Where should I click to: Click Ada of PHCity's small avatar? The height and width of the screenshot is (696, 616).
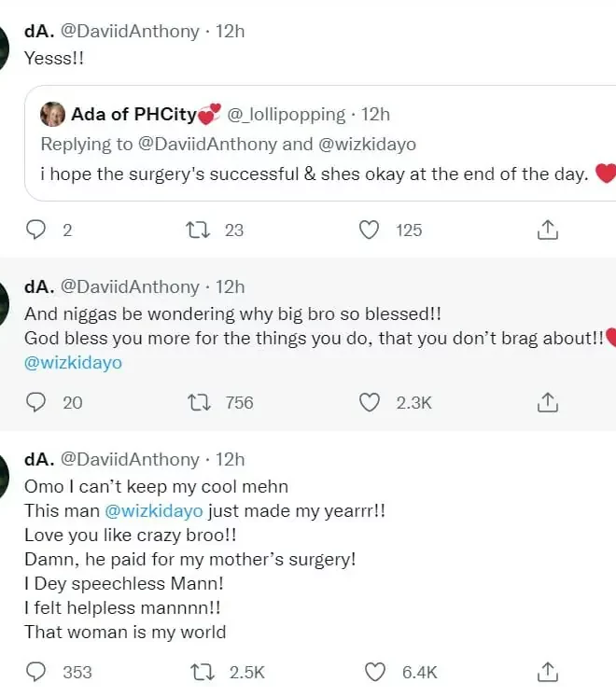tap(52, 115)
